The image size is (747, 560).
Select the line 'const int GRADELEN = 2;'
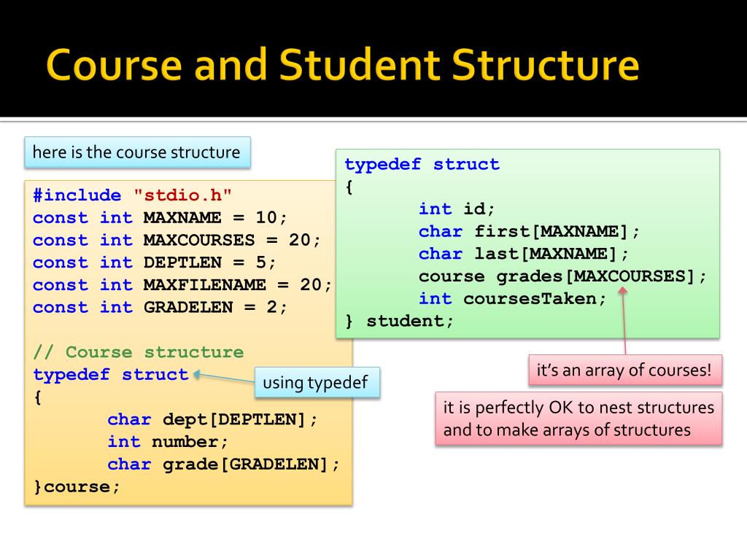point(160,307)
